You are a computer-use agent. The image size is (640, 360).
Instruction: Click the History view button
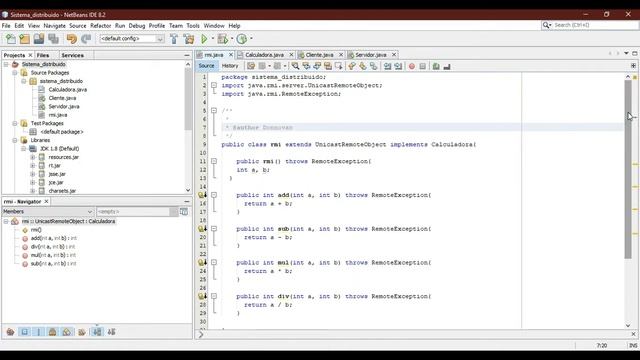pos(230,66)
